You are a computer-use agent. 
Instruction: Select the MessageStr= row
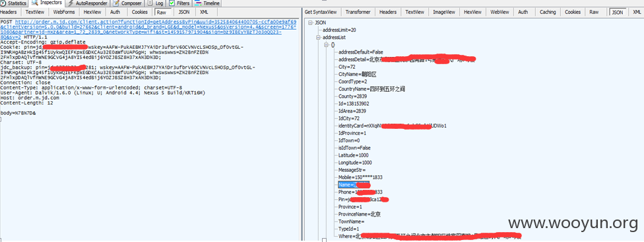point(352,170)
